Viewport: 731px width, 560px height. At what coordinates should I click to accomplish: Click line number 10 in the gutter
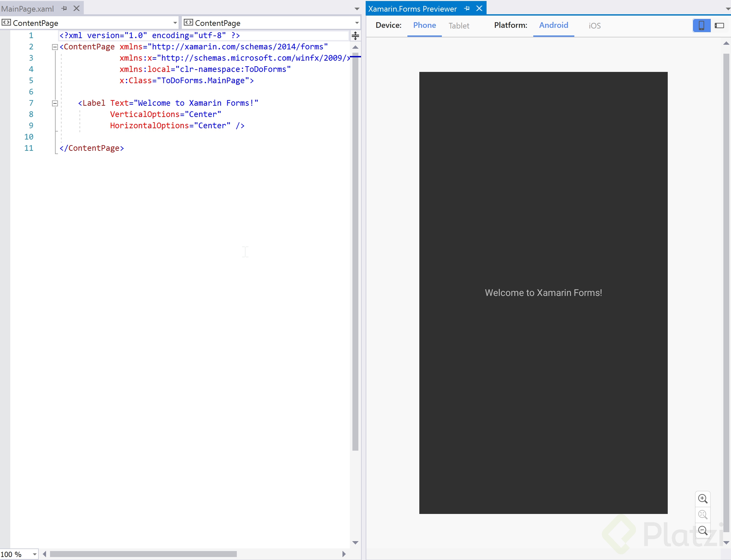(29, 137)
